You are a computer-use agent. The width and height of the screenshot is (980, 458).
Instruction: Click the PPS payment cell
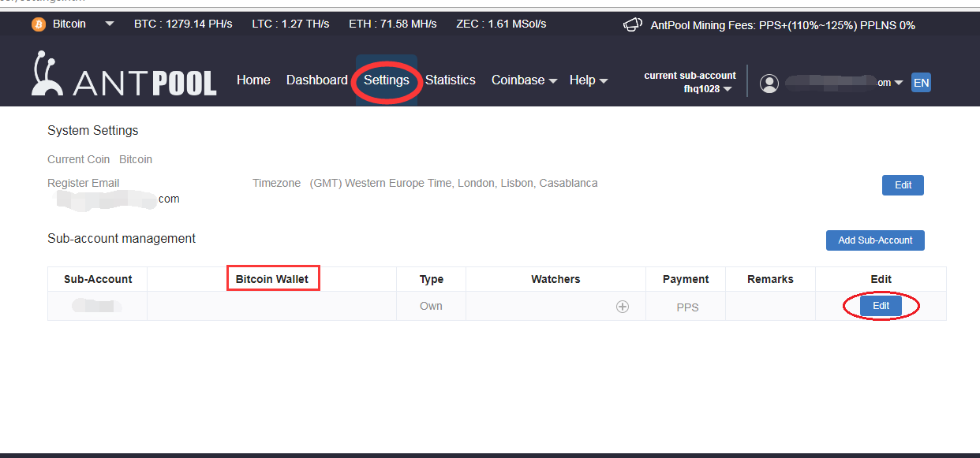687,307
